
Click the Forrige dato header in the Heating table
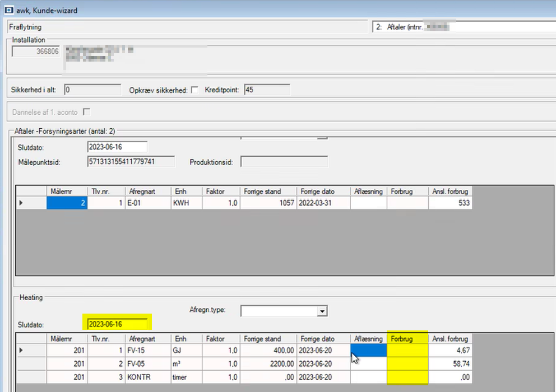(323, 339)
